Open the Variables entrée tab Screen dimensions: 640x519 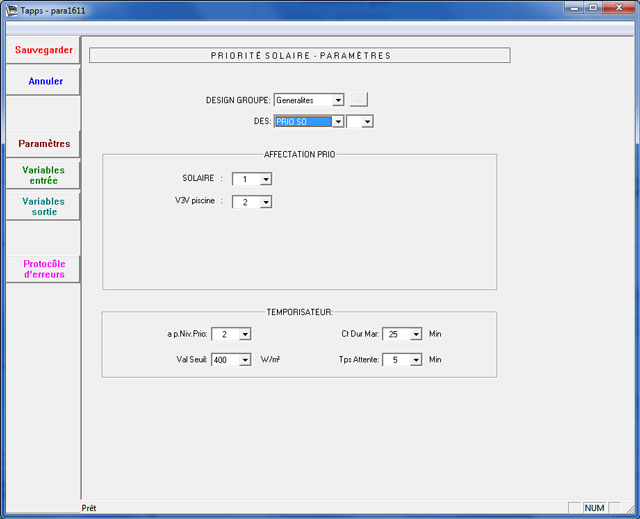pyautogui.click(x=42, y=175)
